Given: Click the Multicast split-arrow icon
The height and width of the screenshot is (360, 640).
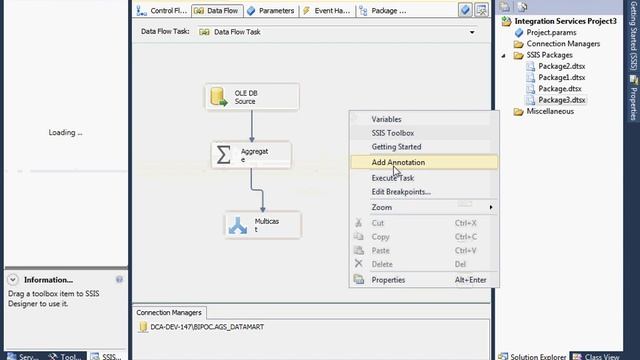Looking at the screenshot, I should coord(238,225).
